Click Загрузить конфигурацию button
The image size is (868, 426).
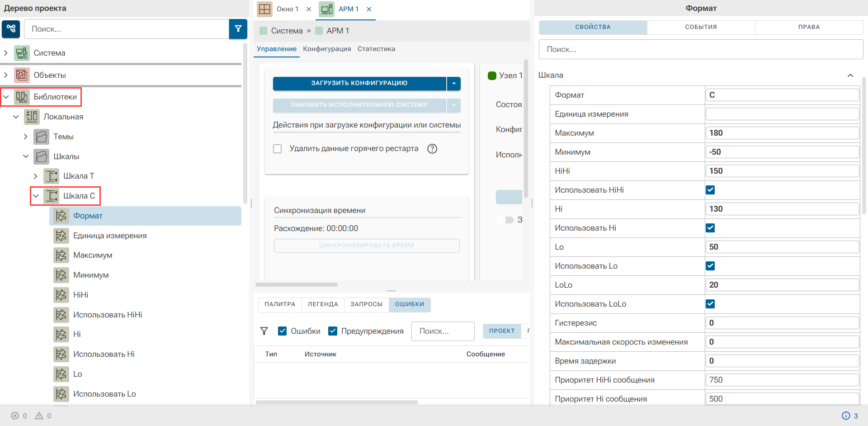359,83
